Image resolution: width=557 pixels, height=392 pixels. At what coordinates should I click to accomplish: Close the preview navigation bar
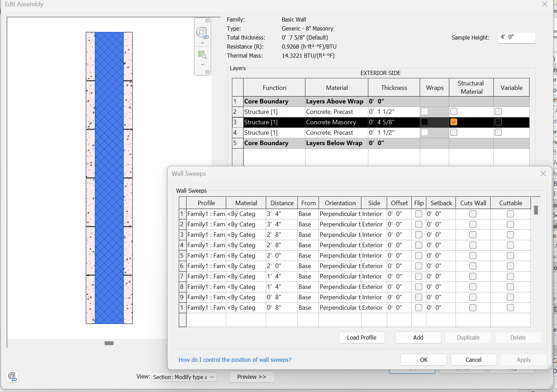pyautogui.click(x=208, y=21)
